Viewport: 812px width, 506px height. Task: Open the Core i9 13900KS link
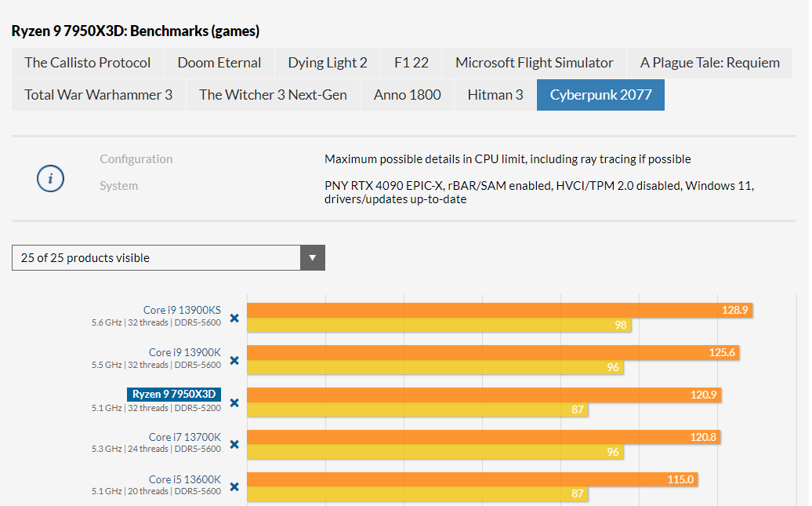(x=182, y=310)
